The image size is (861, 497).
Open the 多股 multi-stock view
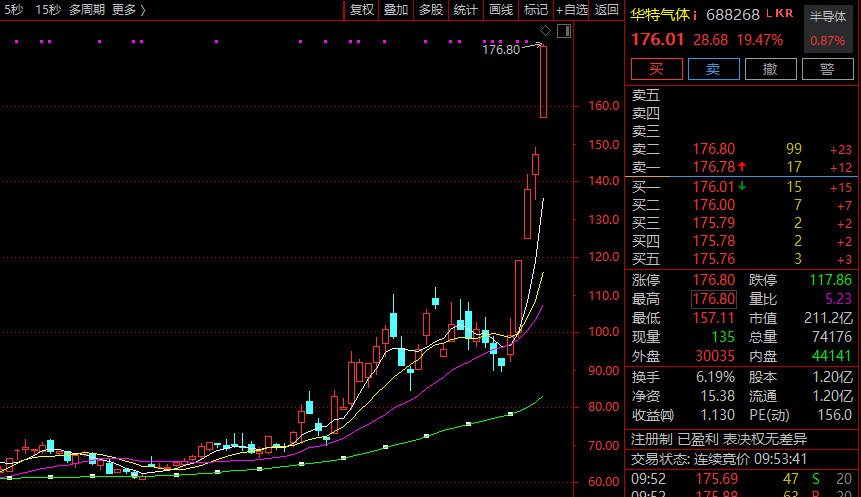click(x=430, y=10)
